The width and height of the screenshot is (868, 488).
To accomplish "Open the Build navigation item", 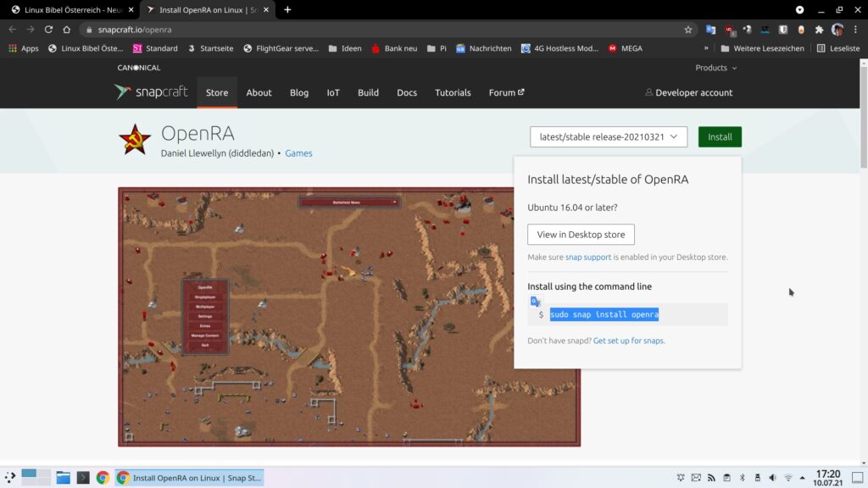I will tap(368, 92).
